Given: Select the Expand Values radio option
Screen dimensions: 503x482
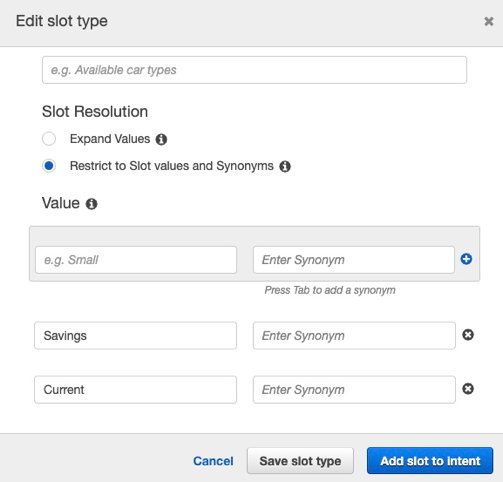Looking at the screenshot, I should (49, 139).
